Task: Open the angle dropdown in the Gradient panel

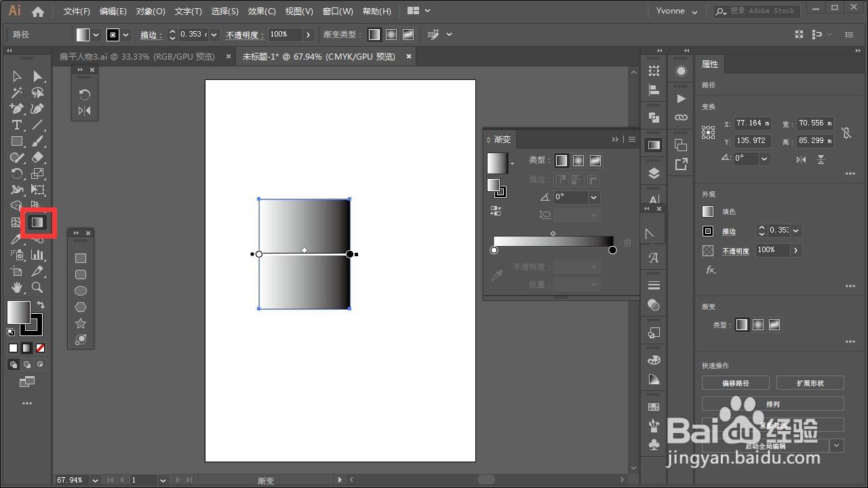Action: click(x=593, y=197)
